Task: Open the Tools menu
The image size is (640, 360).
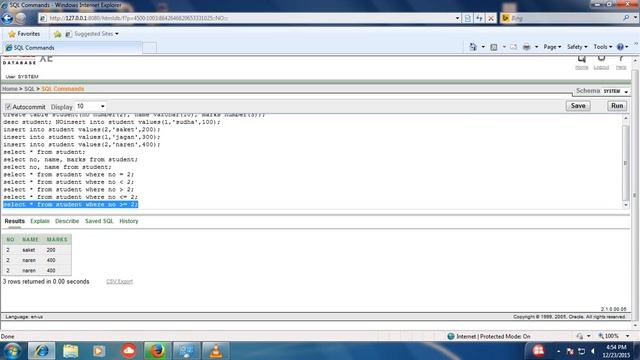Action: coord(603,47)
